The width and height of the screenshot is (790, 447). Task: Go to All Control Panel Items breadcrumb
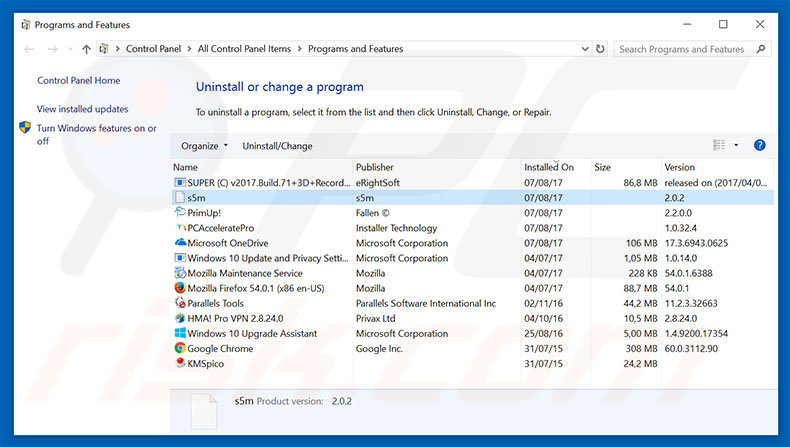click(x=244, y=49)
